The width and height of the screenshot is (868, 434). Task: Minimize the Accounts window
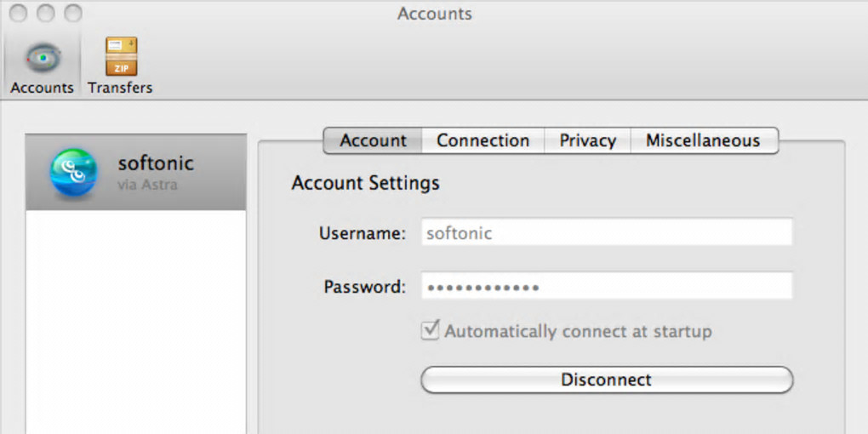point(46,14)
